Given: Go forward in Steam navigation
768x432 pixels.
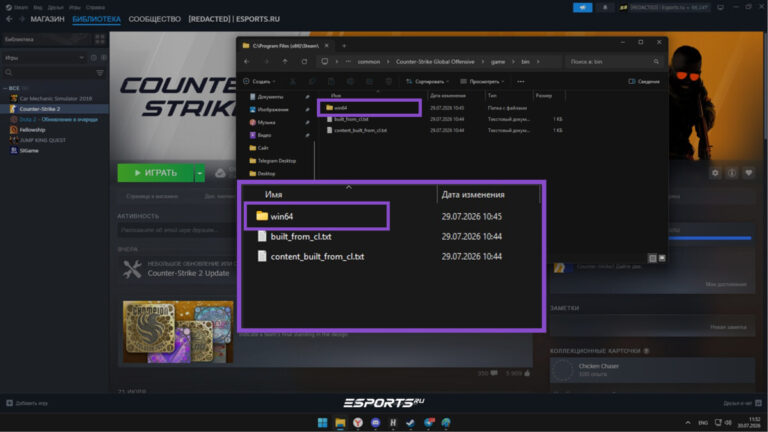Looking at the screenshot, I should (22, 19).
